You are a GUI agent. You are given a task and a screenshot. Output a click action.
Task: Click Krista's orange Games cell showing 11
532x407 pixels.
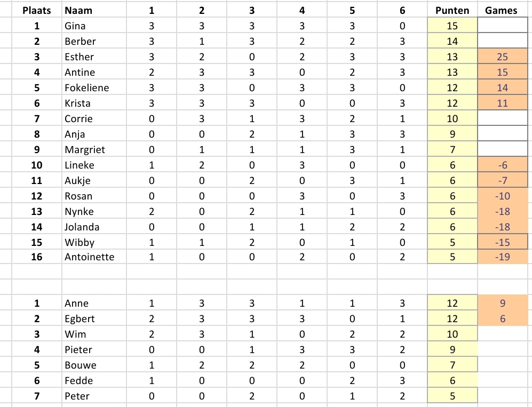point(503,103)
